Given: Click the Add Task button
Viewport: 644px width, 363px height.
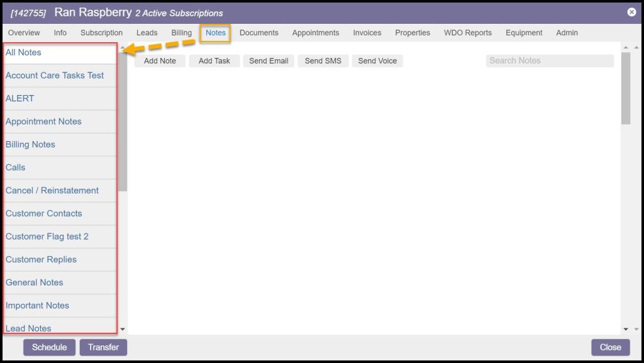Looking at the screenshot, I should tap(214, 61).
